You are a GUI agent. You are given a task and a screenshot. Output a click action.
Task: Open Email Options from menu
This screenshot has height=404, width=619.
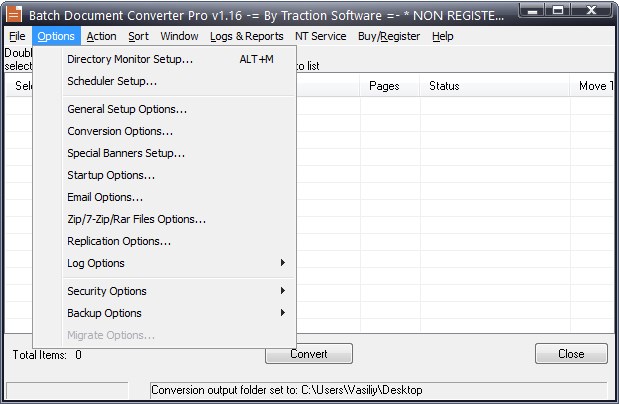click(x=105, y=197)
